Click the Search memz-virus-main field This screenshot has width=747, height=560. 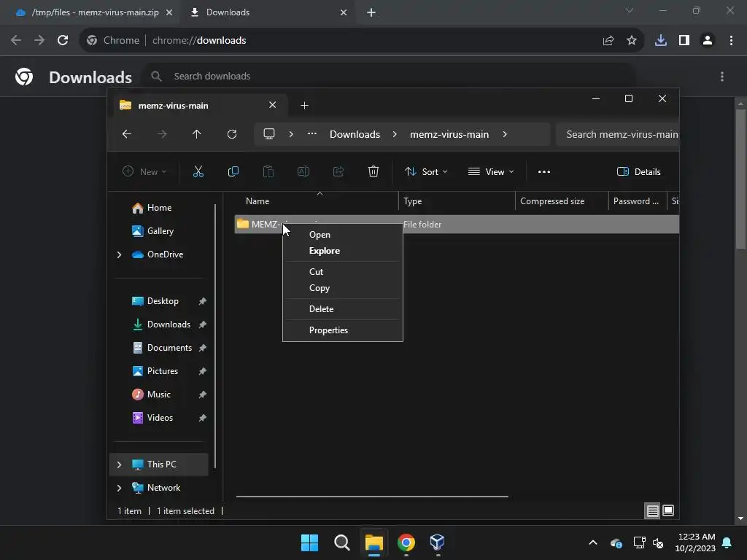point(618,134)
